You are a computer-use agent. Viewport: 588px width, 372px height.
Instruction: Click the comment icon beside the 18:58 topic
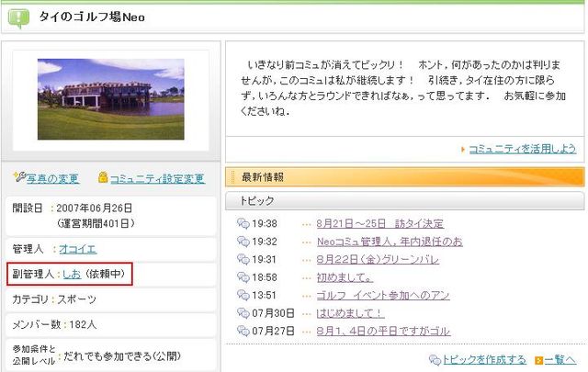[243, 277]
